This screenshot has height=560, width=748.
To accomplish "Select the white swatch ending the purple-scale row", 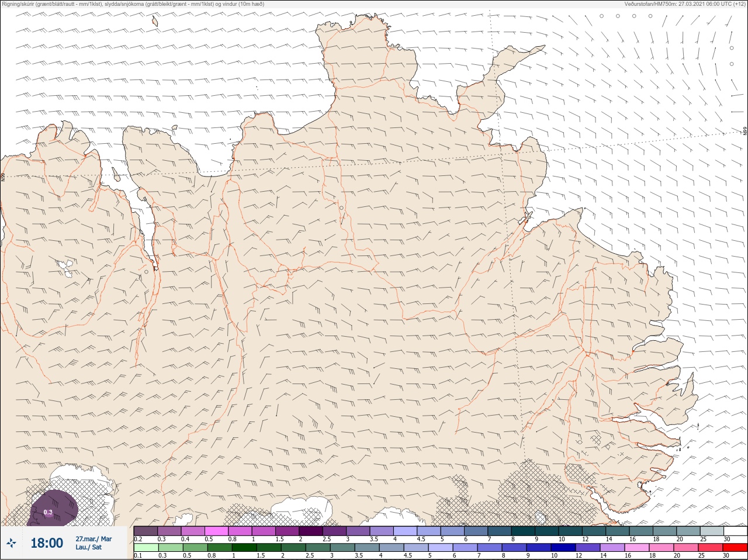I will tap(735, 531).
